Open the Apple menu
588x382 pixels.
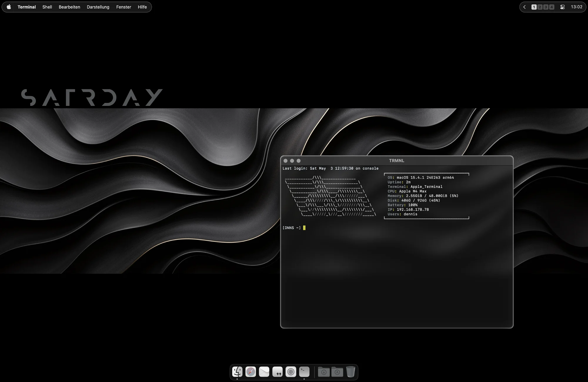click(9, 7)
